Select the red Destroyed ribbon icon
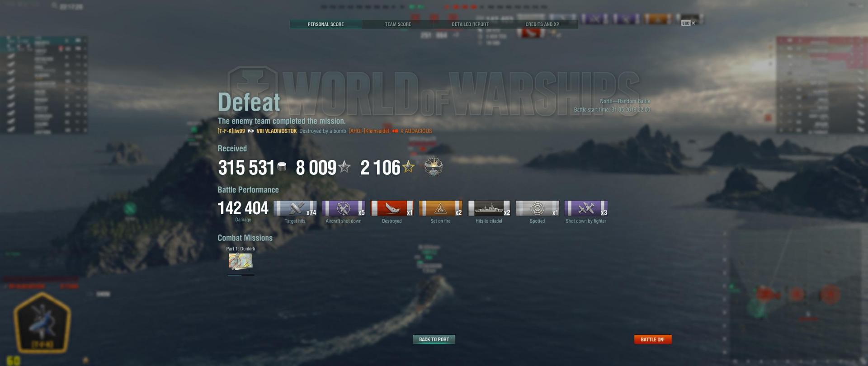 coord(392,208)
